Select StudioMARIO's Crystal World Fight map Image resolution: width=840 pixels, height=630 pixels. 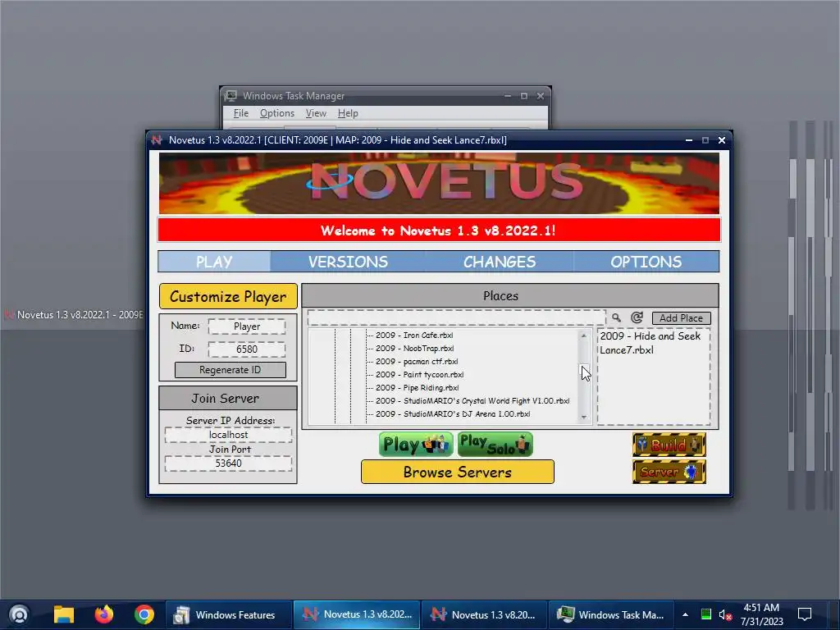[472, 400]
